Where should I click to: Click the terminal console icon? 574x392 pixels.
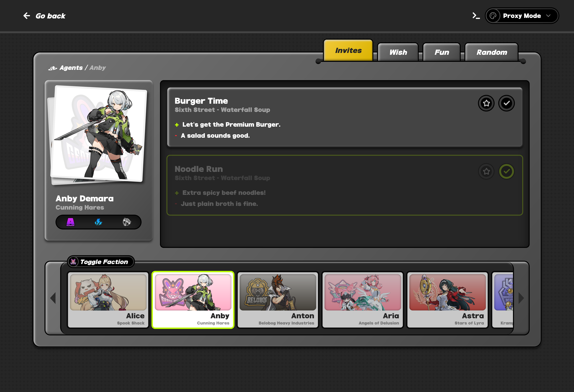pos(476,16)
